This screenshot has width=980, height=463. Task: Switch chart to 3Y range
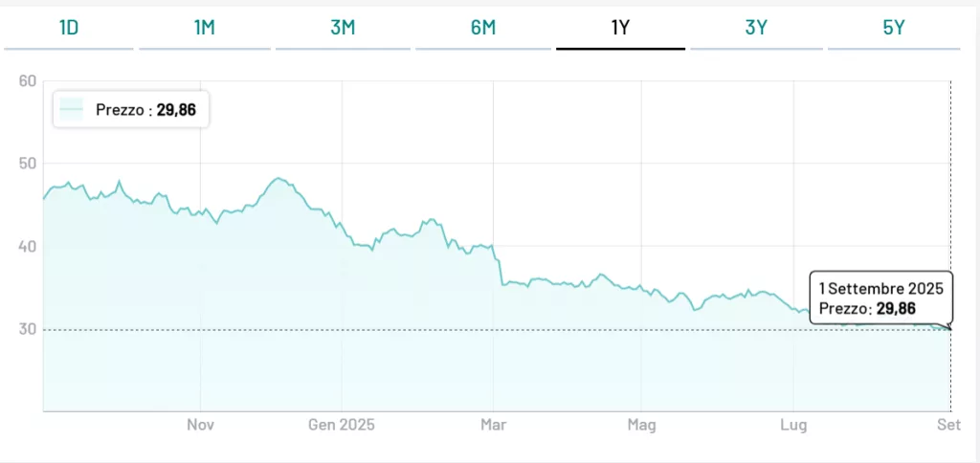(756, 28)
